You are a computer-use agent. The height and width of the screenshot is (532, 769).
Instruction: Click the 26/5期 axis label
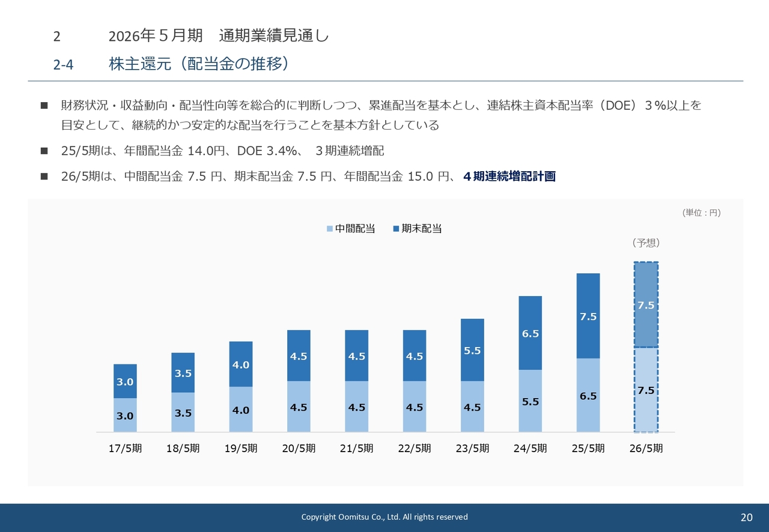(646, 449)
